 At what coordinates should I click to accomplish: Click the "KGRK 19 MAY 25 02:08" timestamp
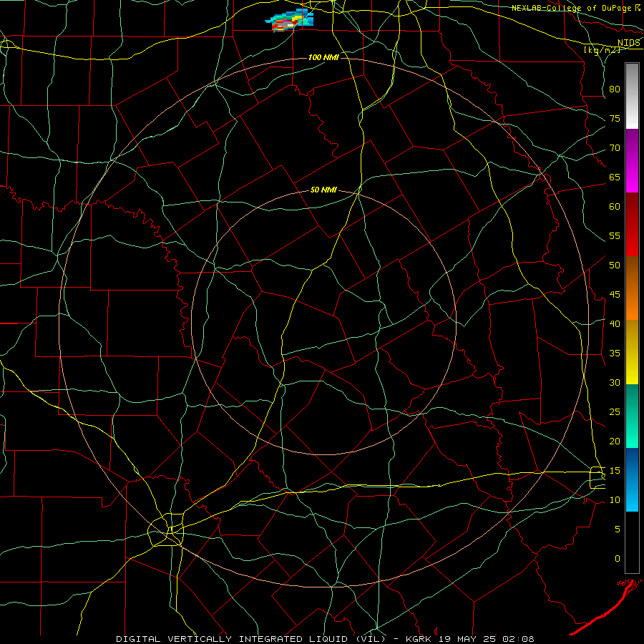[x=470, y=639]
